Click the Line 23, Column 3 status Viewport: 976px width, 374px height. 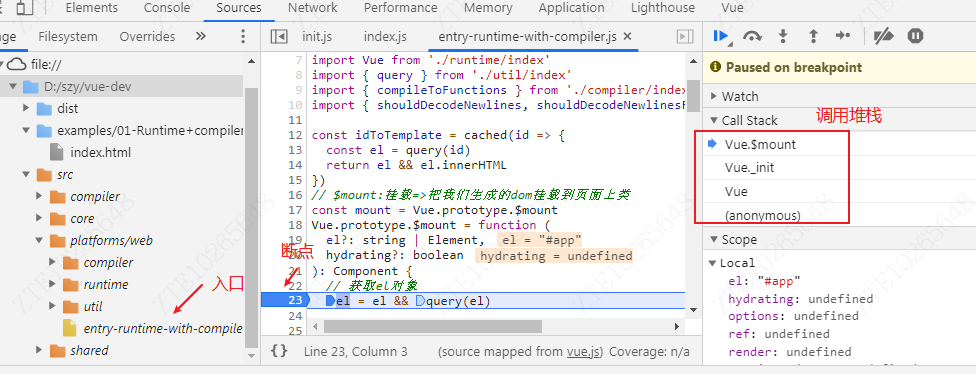[355, 351]
